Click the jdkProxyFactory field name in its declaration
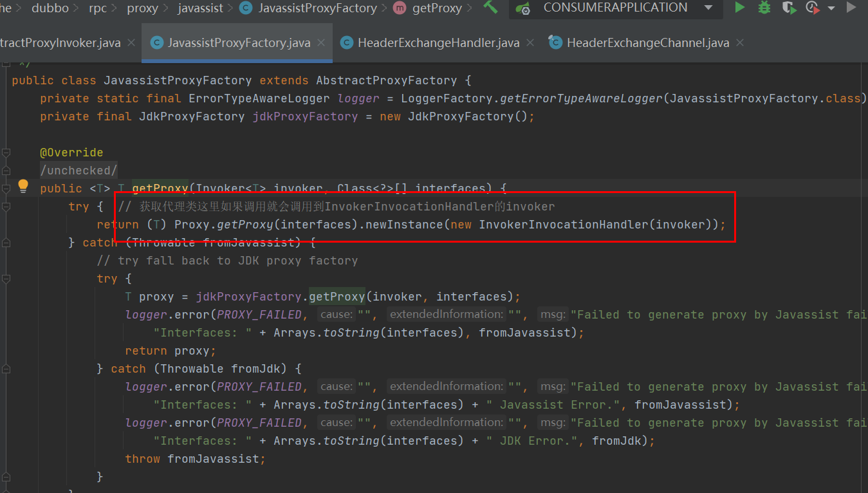The height and width of the screenshot is (493, 868). (305, 116)
